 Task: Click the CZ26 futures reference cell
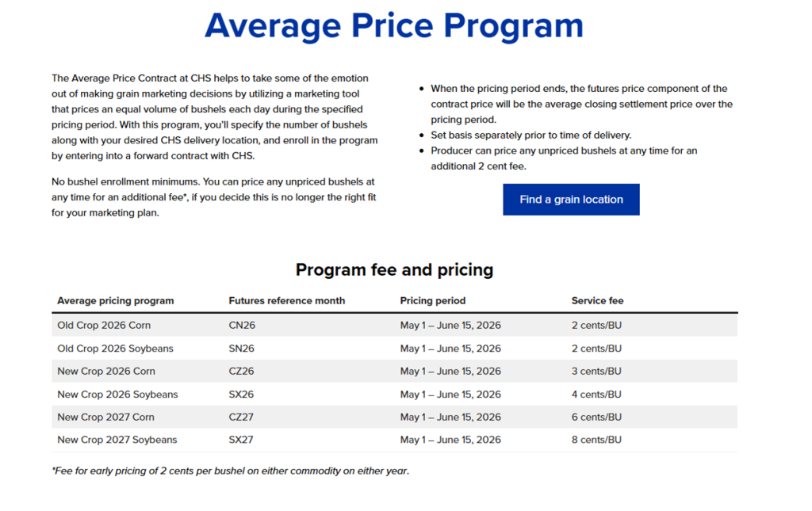[x=242, y=372]
